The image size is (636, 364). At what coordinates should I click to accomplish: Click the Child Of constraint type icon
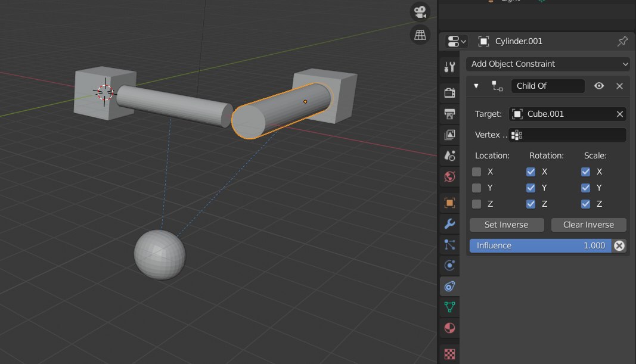click(497, 86)
